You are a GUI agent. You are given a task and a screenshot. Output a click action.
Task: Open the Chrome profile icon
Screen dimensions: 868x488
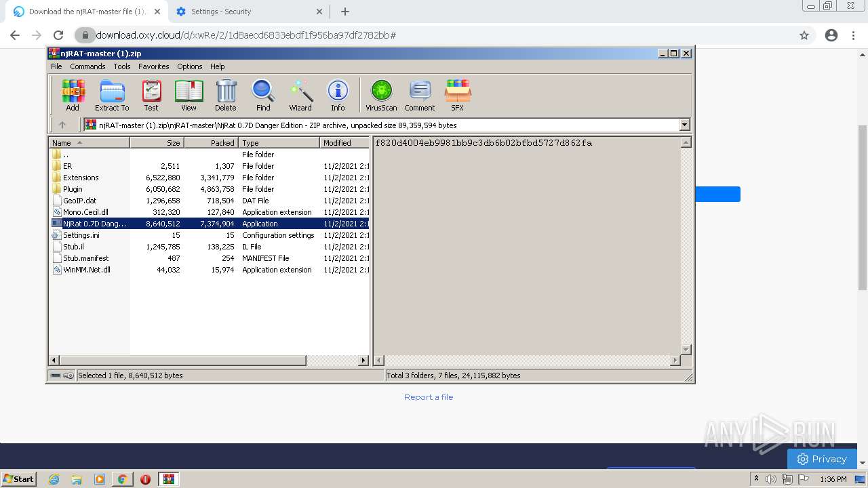(x=831, y=35)
